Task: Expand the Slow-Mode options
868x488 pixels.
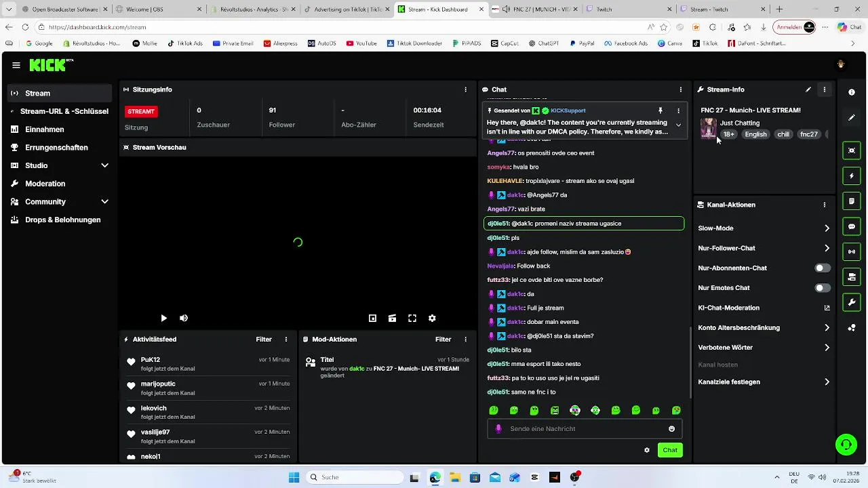Action: [827, 228]
